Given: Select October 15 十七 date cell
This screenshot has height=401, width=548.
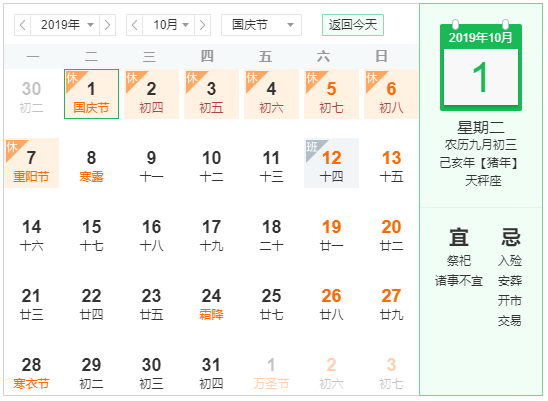Looking at the screenshot, I should (x=92, y=232).
